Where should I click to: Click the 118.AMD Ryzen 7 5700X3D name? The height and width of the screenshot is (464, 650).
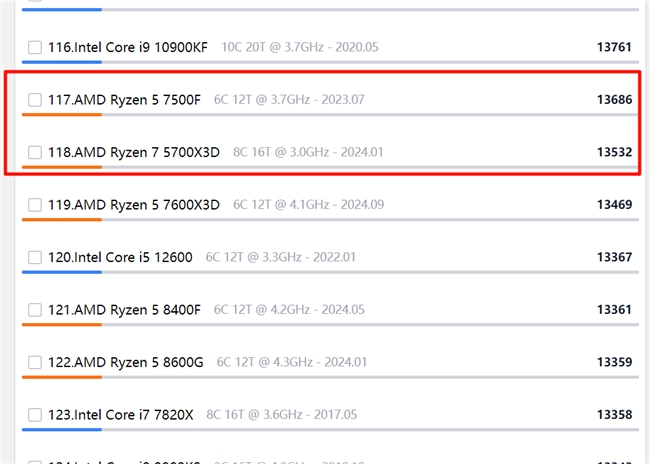click(x=134, y=152)
